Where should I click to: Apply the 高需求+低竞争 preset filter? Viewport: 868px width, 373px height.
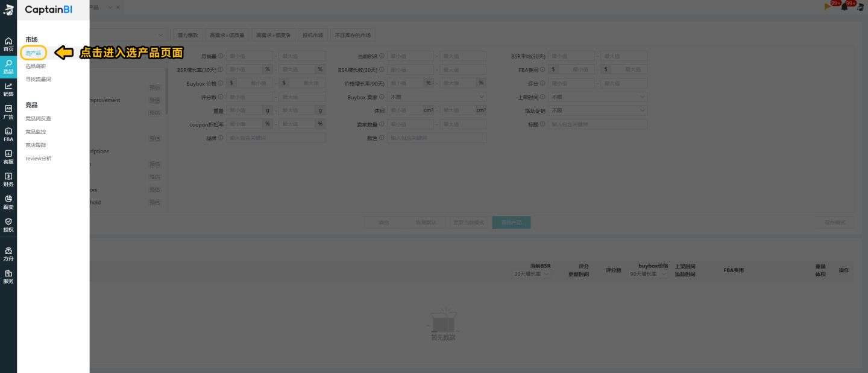(x=274, y=35)
